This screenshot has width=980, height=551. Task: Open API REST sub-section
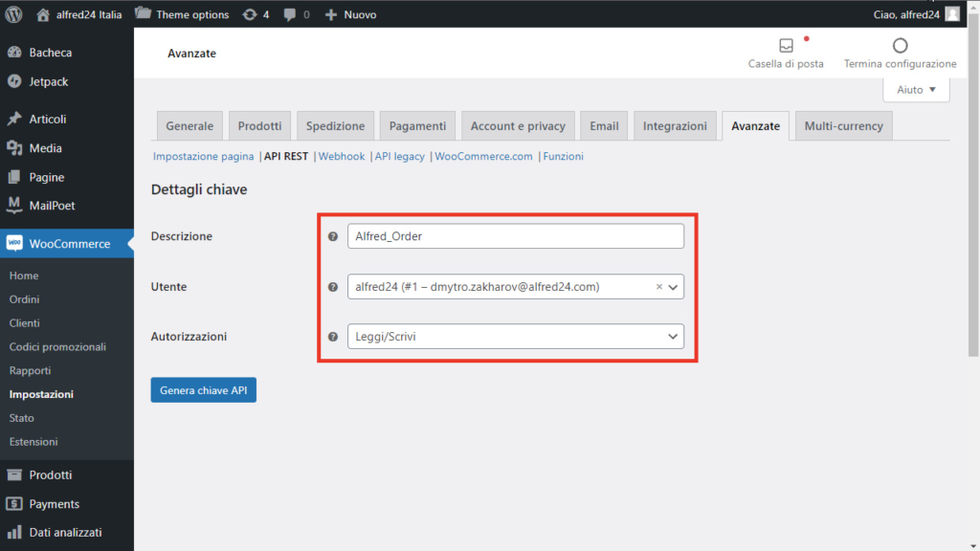(x=285, y=156)
